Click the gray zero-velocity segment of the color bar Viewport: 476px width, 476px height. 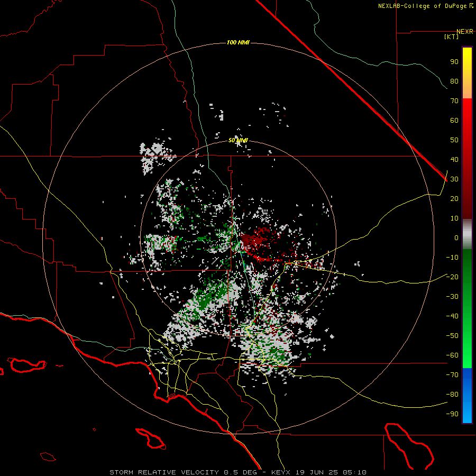(x=467, y=234)
